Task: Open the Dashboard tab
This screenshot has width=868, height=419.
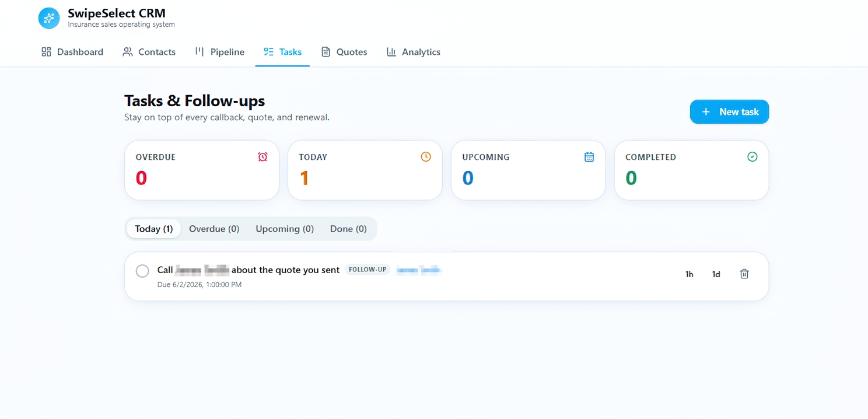Action: (72, 52)
